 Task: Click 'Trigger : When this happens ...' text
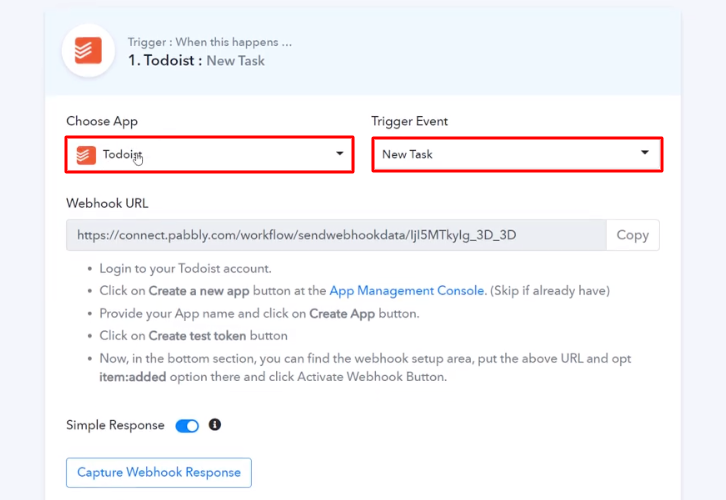click(x=210, y=42)
